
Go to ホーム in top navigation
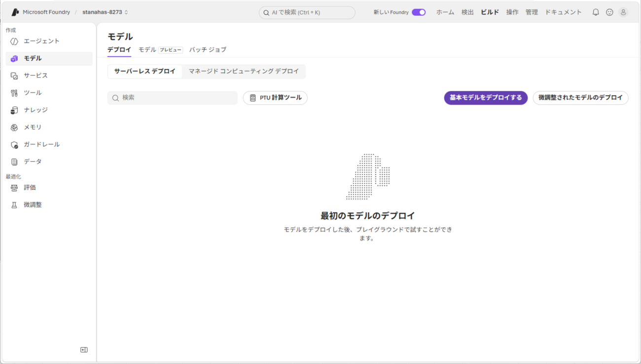[x=445, y=12]
